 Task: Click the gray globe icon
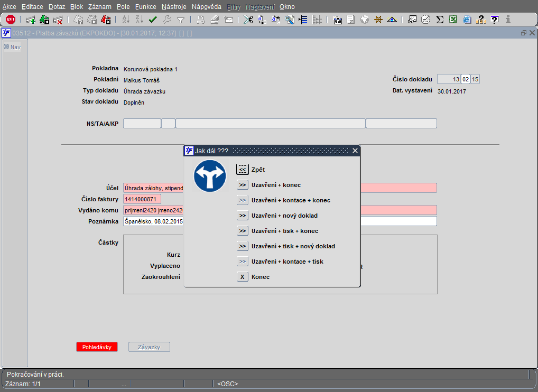364,20
